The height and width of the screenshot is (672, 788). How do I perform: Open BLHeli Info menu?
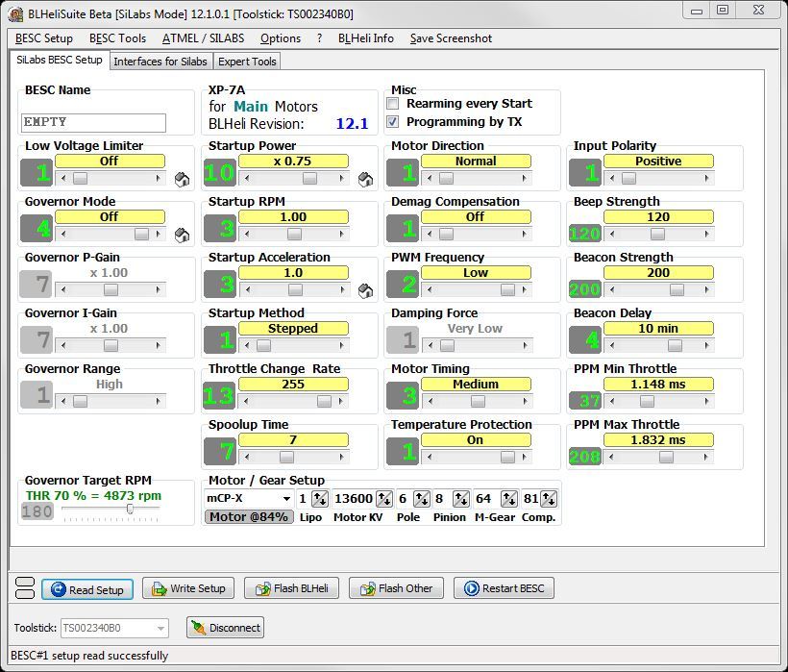[366, 38]
